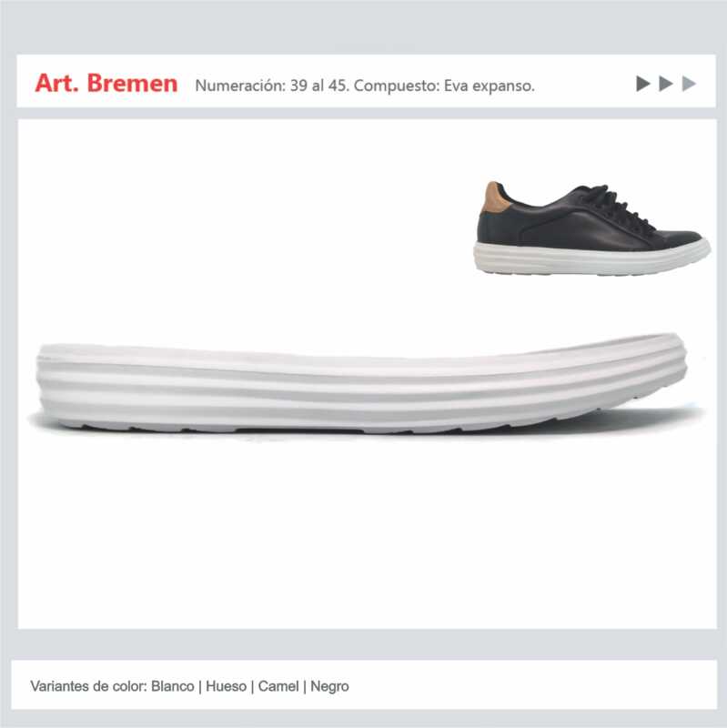Click the first dark arrow icon
Viewport: 727px width, 728px height.
click(642, 84)
